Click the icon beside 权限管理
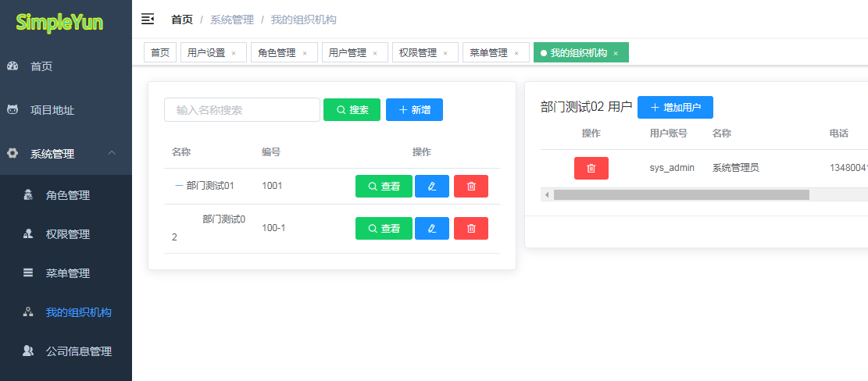The width and height of the screenshot is (868, 381). 28,234
